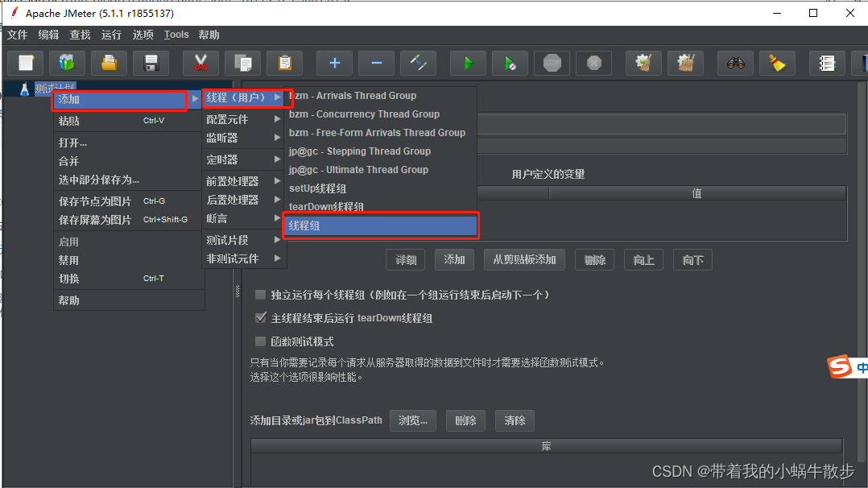Click the 值 column header
868x488 pixels.
click(x=697, y=193)
